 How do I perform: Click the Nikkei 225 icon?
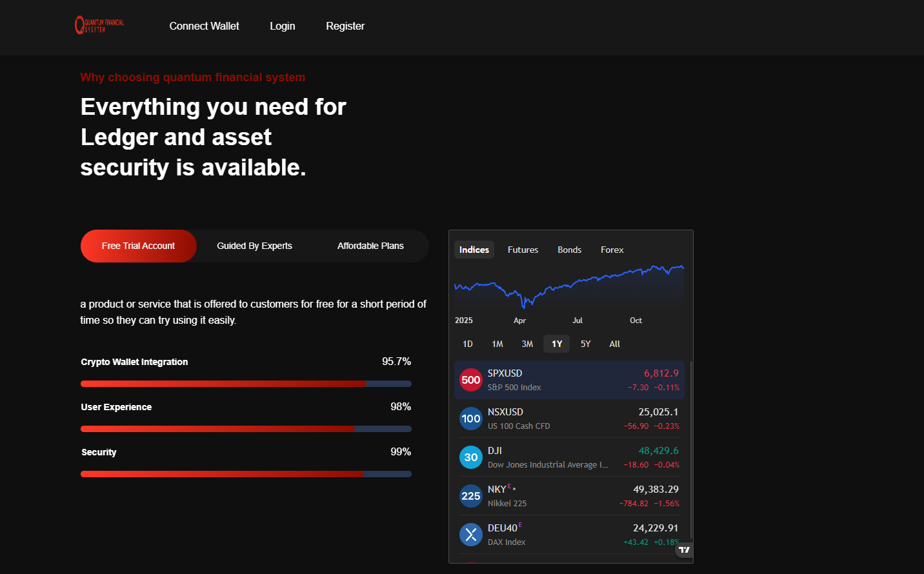coord(471,496)
